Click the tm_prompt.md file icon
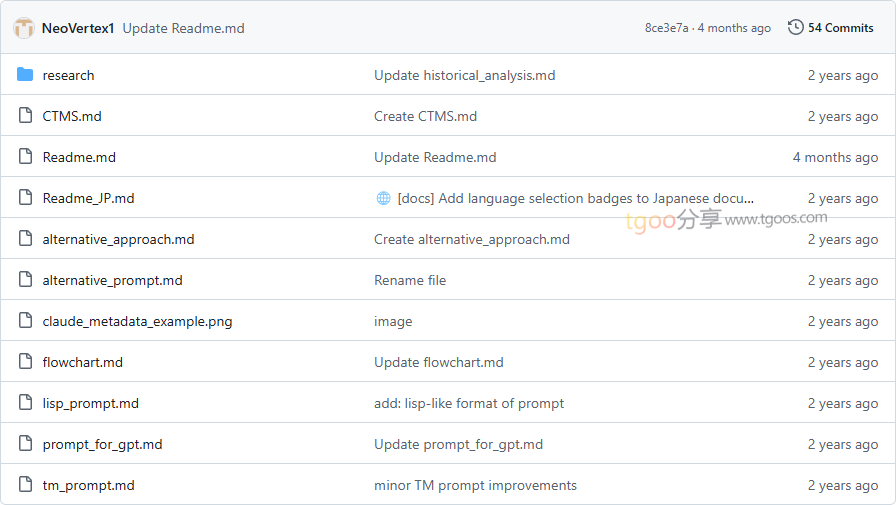Screen dimensions: 896x505 25,485
